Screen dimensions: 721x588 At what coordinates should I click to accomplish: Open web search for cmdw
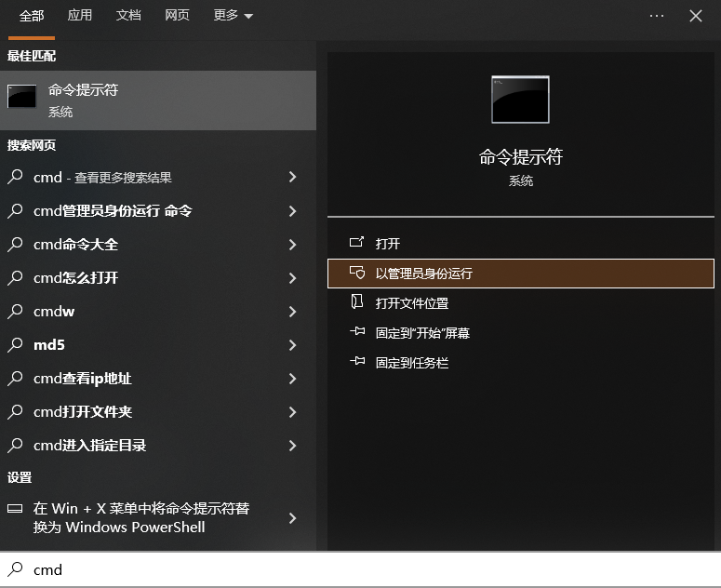pos(158,312)
